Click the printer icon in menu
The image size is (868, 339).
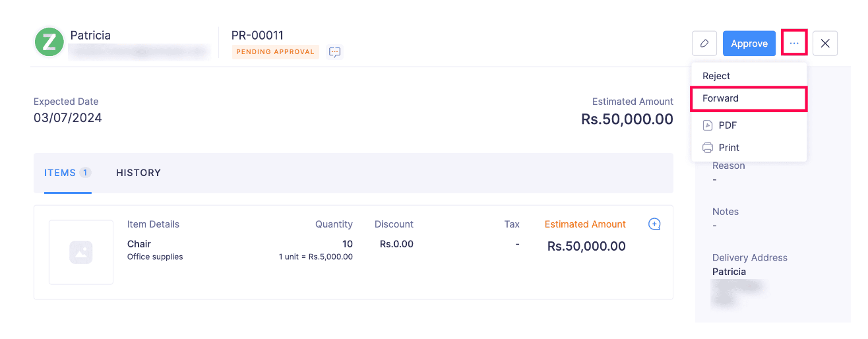click(708, 148)
